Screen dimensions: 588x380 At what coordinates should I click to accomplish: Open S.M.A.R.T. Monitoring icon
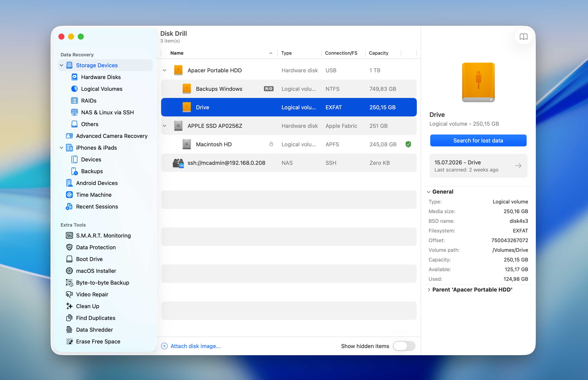[x=69, y=236]
